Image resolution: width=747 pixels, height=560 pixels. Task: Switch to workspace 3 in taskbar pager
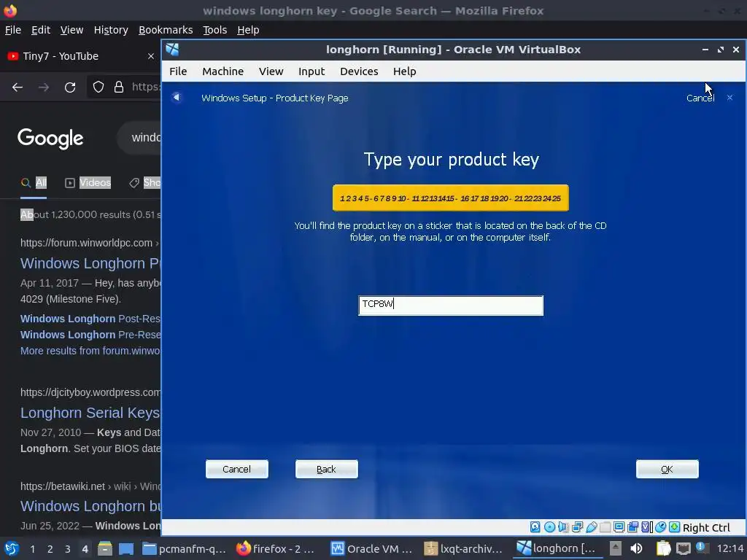(x=68, y=549)
